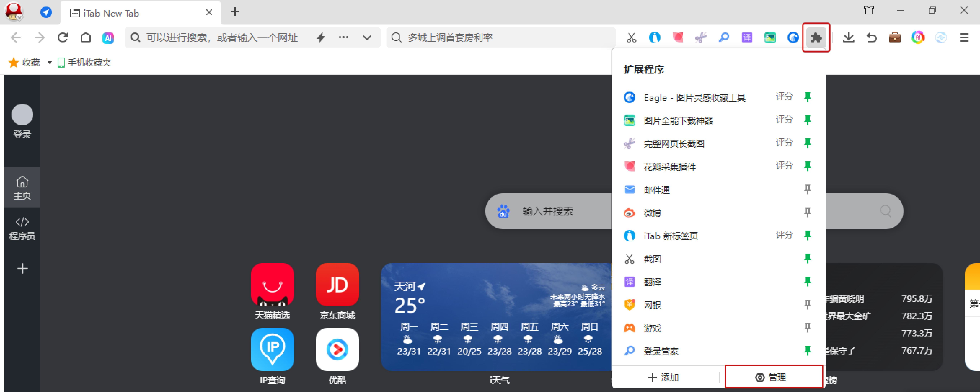Image resolution: width=980 pixels, height=392 pixels.
Task: Click the undo closed tab icon
Action: point(872,37)
